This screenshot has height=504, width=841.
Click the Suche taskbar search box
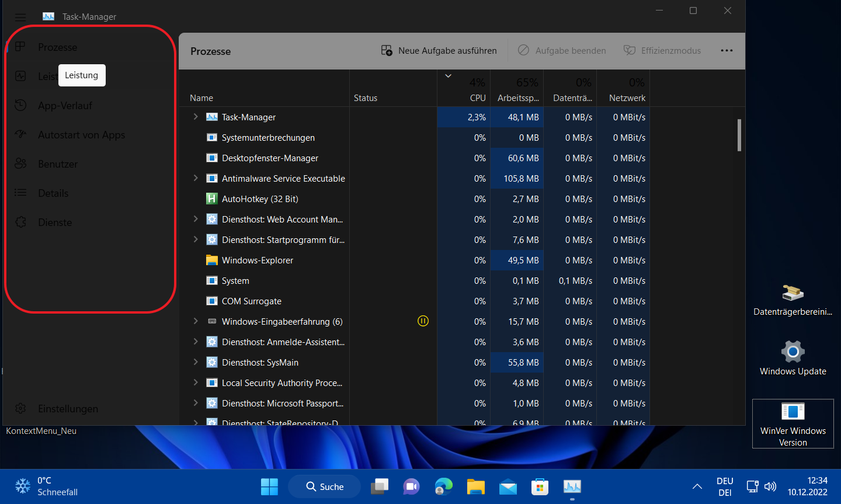pyautogui.click(x=325, y=486)
